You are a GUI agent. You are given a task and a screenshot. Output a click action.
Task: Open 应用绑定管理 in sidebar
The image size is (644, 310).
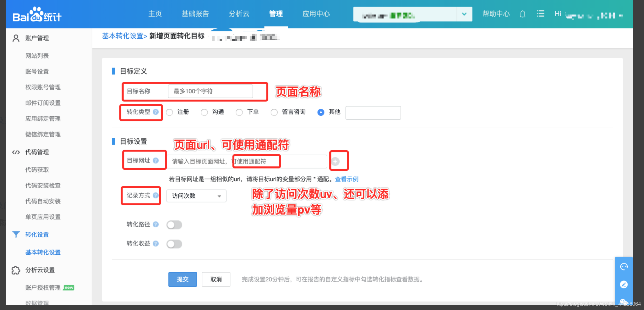pos(43,119)
